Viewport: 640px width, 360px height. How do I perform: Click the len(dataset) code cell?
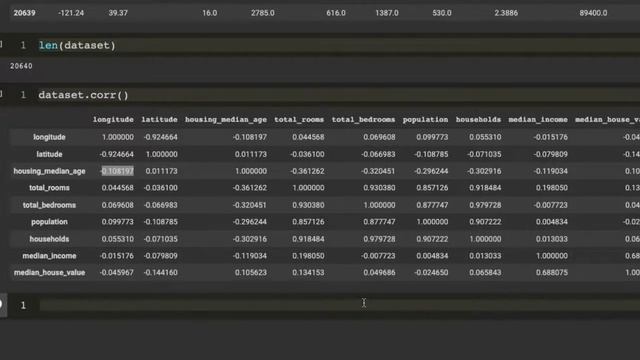(x=339, y=45)
